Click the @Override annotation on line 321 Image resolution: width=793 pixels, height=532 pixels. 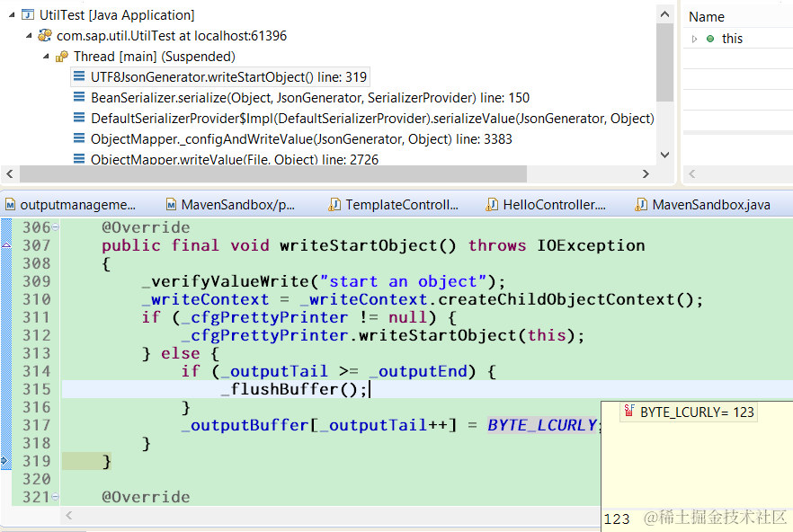click(x=146, y=497)
